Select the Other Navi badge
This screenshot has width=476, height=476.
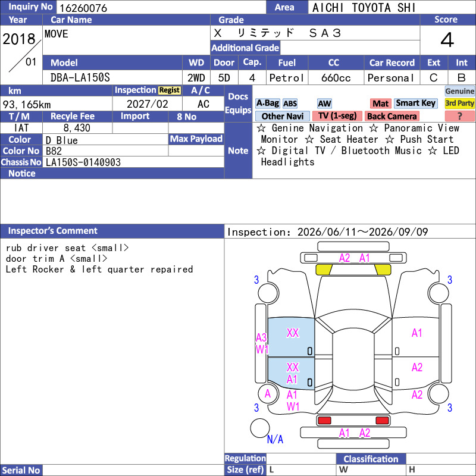[x=282, y=116]
